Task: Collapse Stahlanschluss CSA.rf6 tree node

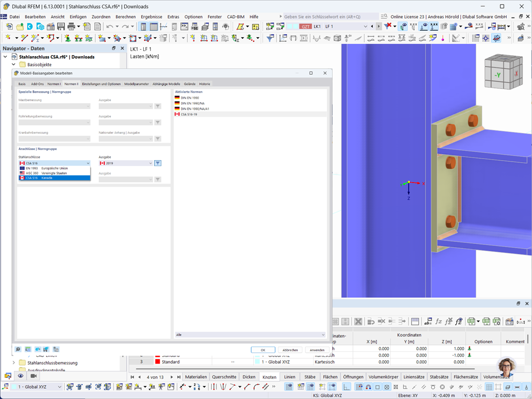Action: (6, 57)
